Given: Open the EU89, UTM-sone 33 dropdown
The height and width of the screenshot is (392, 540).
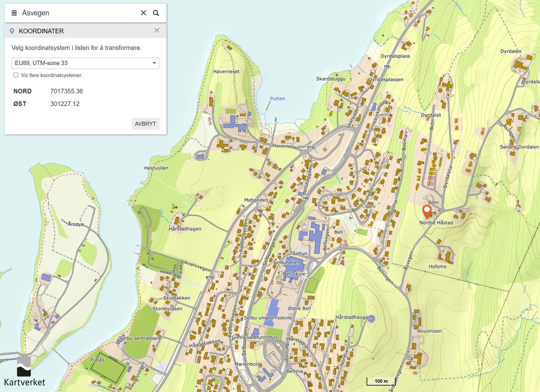Looking at the screenshot, I should [85, 63].
